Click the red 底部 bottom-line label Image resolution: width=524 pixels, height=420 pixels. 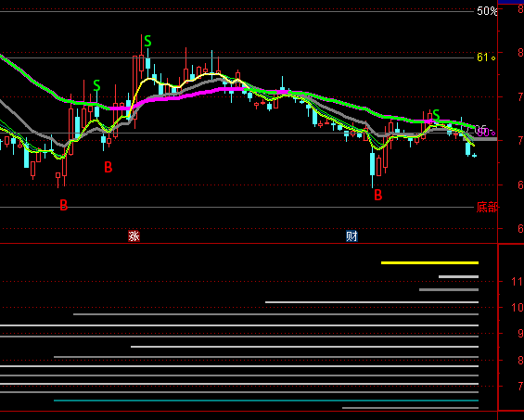(x=487, y=207)
